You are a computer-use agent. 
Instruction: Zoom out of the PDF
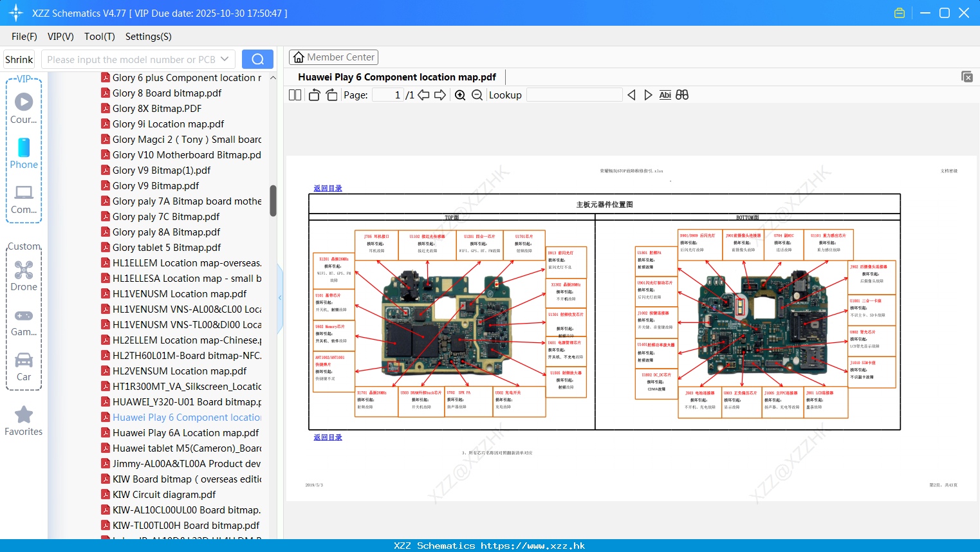(477, 95)
